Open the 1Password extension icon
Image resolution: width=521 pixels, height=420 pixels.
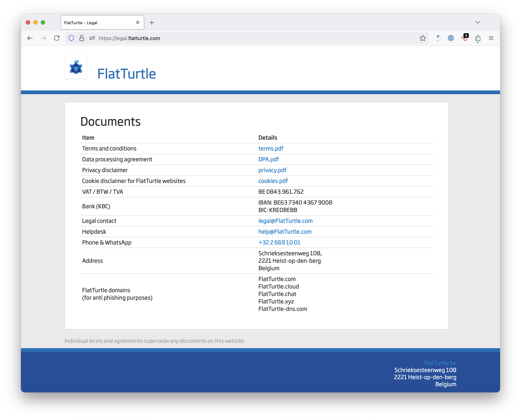tap(451, 38)
